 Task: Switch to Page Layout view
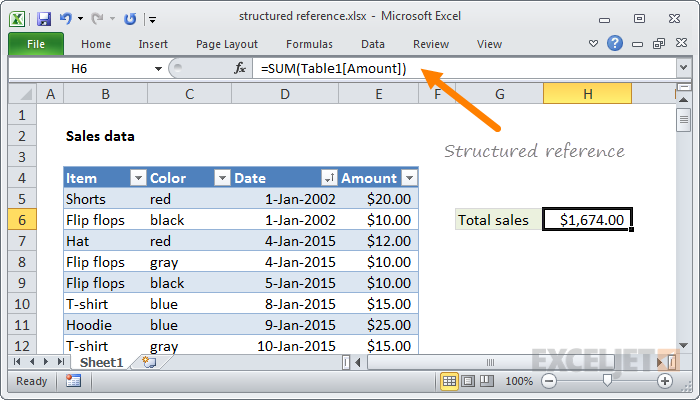pos(468,381)
